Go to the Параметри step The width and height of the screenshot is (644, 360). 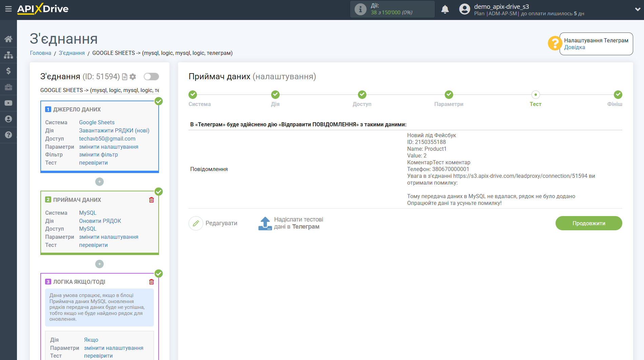point(449,94)
